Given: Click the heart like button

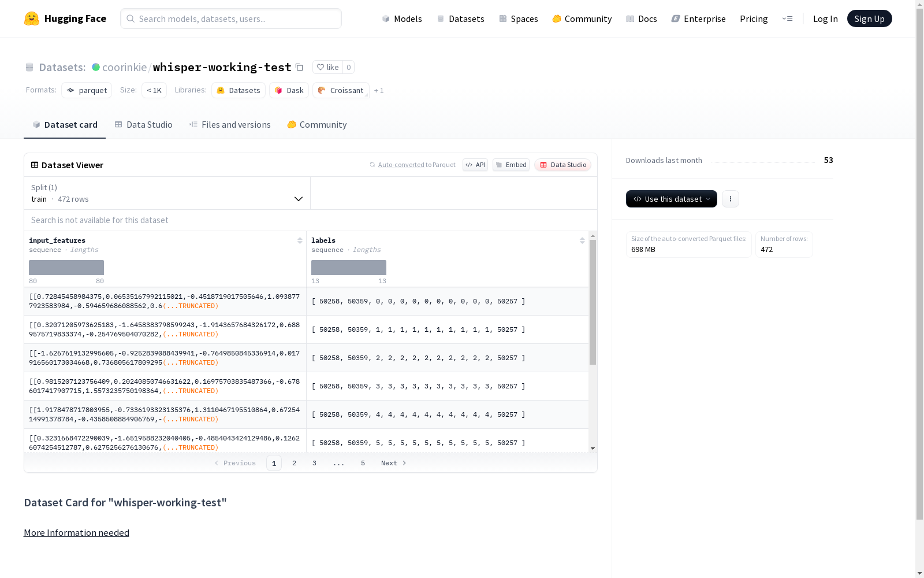Looking at the screenshot, I should coord(327,67).
